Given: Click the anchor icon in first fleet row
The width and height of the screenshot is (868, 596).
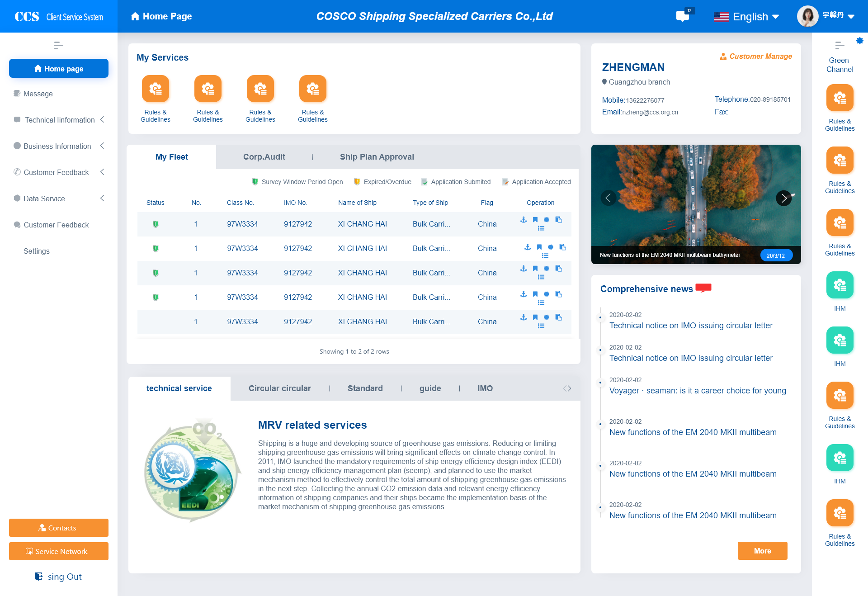Looking at the screenshot, I should [x=524, y=220].
